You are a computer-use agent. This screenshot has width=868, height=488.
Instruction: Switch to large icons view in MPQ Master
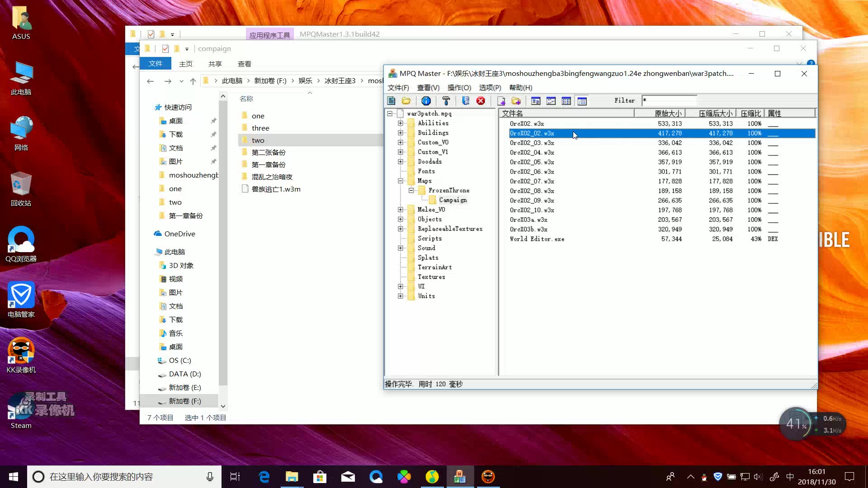(536, 101)
